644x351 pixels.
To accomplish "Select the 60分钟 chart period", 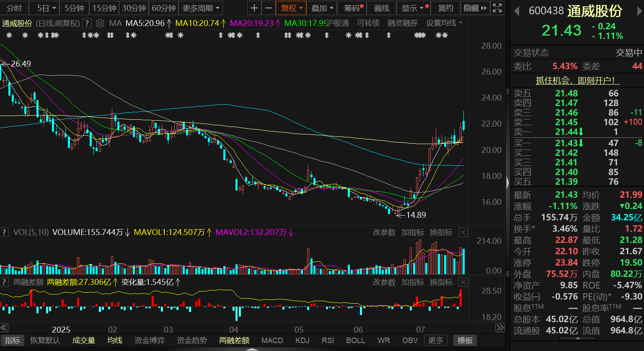I will [164, 8].
